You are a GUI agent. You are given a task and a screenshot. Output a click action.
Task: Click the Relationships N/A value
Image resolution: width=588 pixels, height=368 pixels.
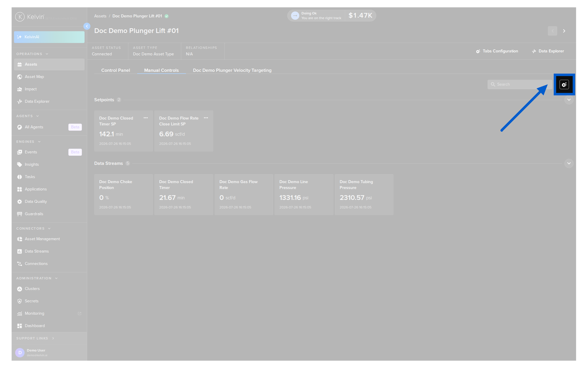(189, 54)
